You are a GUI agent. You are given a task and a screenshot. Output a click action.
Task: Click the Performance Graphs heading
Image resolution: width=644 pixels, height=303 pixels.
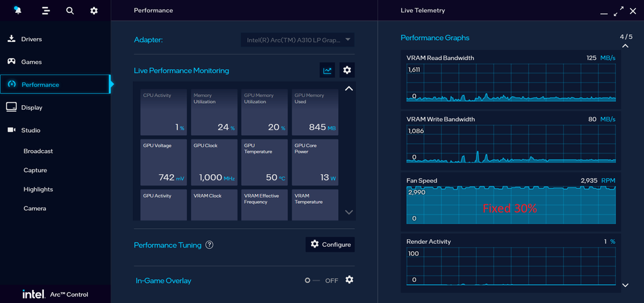pos(435,38)
